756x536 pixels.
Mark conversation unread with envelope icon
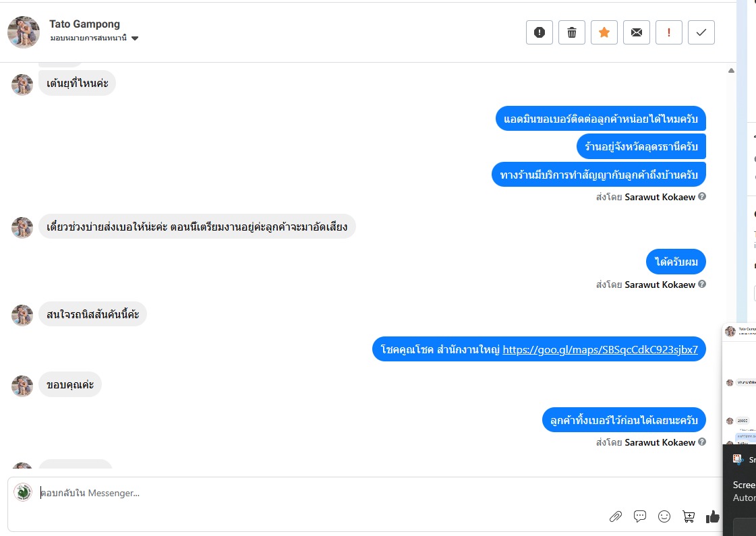637,32
